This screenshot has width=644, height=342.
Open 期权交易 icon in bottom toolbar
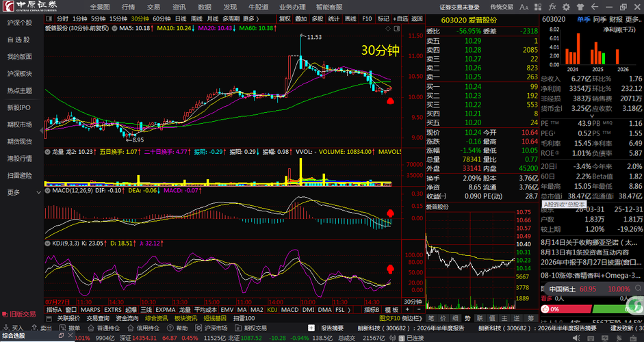(x=238, y=328)
